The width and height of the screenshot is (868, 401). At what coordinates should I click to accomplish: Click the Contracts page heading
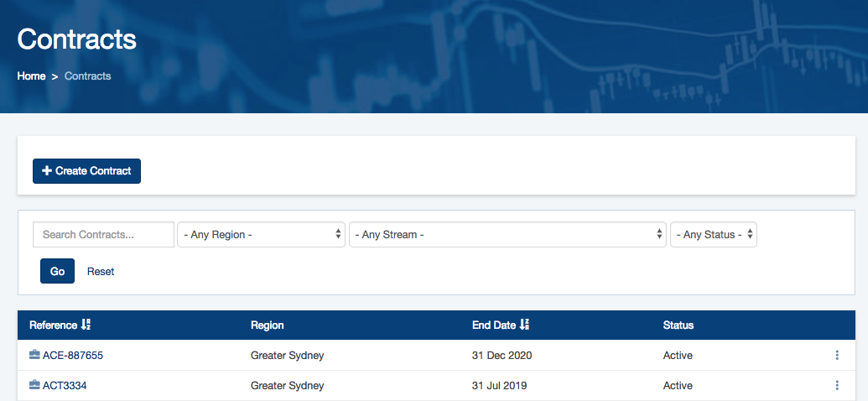point(76,39)
